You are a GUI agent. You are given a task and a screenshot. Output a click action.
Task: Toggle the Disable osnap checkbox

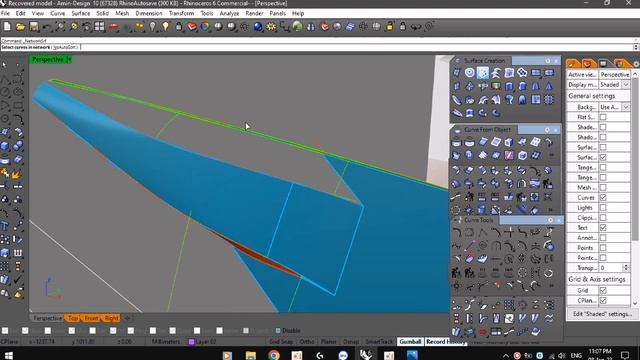[278, 331]
